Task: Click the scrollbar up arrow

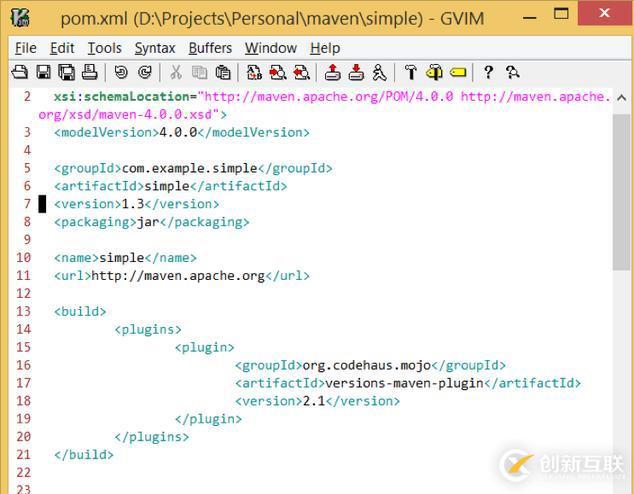Action: point(622,98)
